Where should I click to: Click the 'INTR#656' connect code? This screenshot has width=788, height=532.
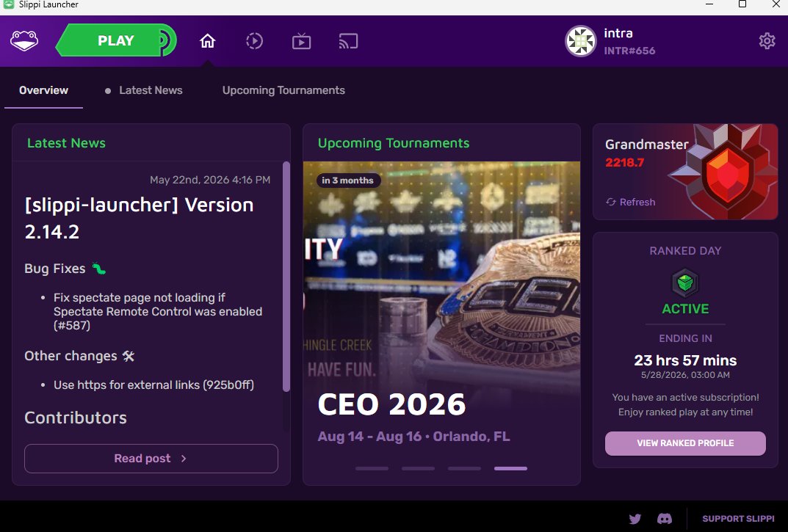(629, 51)
